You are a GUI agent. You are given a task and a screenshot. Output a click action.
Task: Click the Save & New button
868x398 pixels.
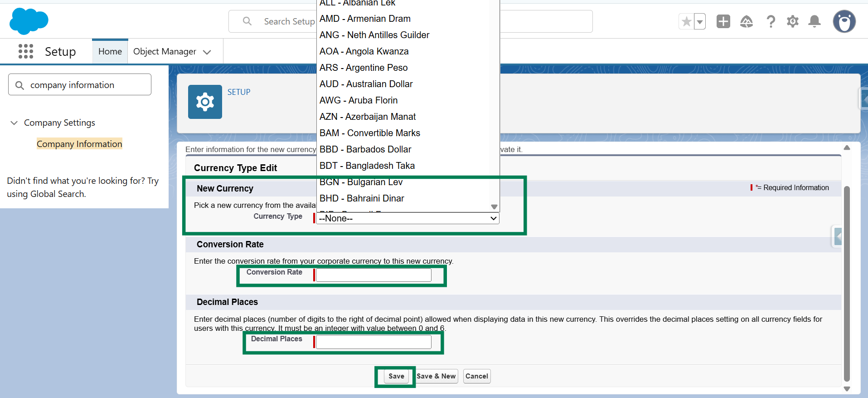click(436, 376)
